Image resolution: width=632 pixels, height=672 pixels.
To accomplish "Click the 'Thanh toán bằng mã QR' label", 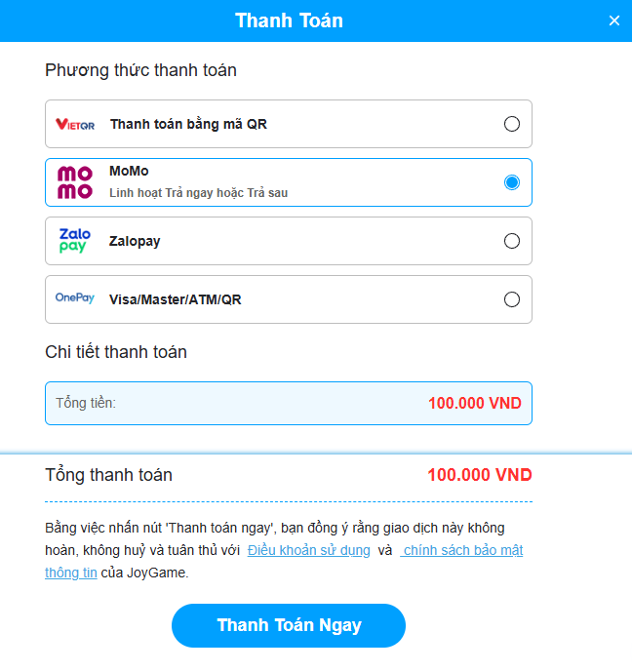I will click(x=188, y=124).
